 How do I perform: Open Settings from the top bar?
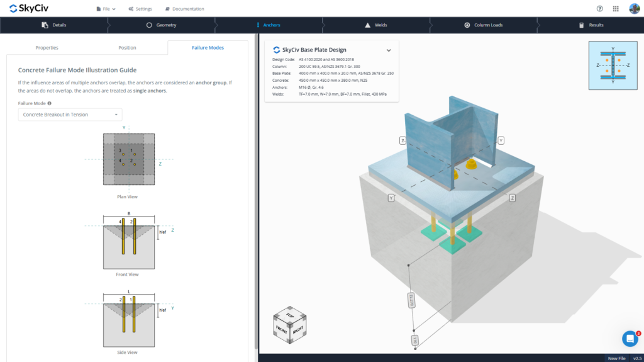point(140,9)
